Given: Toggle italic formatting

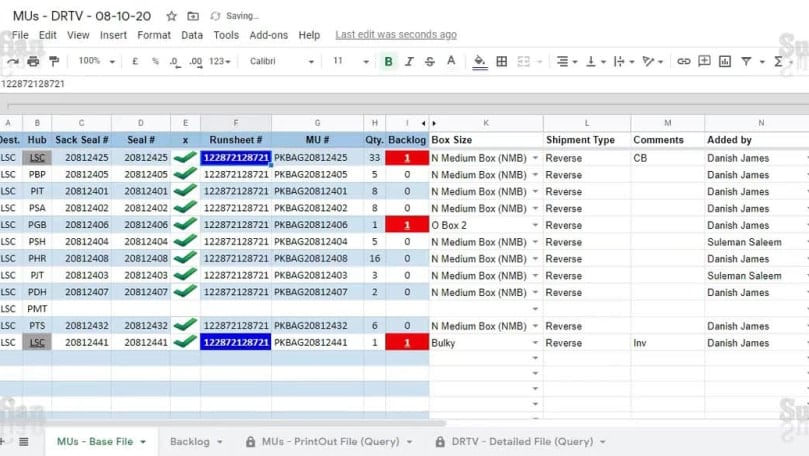Looking at the screenshot, I should click(409, 61).
